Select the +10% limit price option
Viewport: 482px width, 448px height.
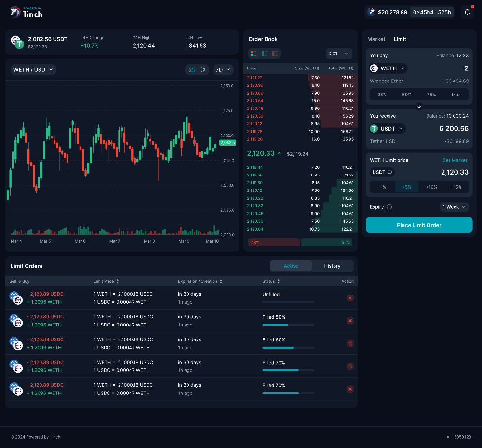[431, 187]
